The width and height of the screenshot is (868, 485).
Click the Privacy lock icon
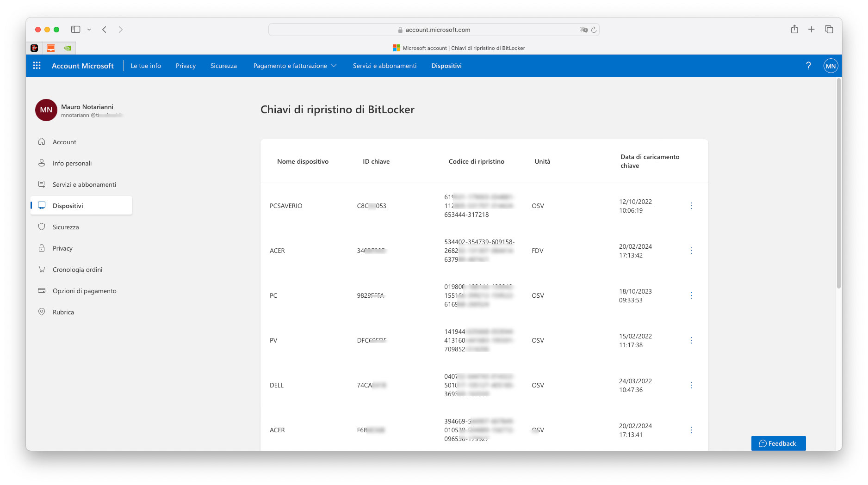tap(42, 248)
